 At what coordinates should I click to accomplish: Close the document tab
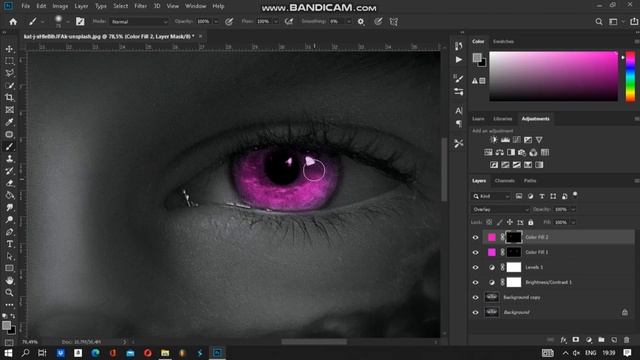200,36
